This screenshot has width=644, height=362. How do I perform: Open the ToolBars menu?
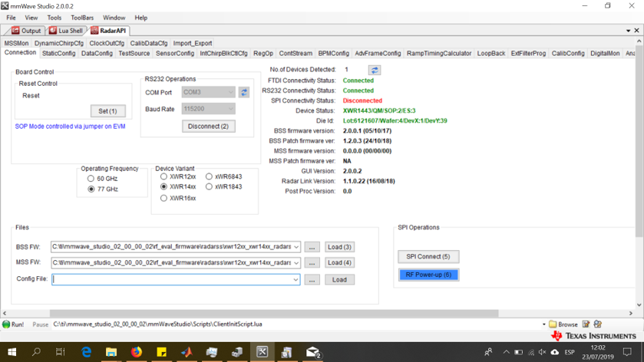(x=82, y=18)
